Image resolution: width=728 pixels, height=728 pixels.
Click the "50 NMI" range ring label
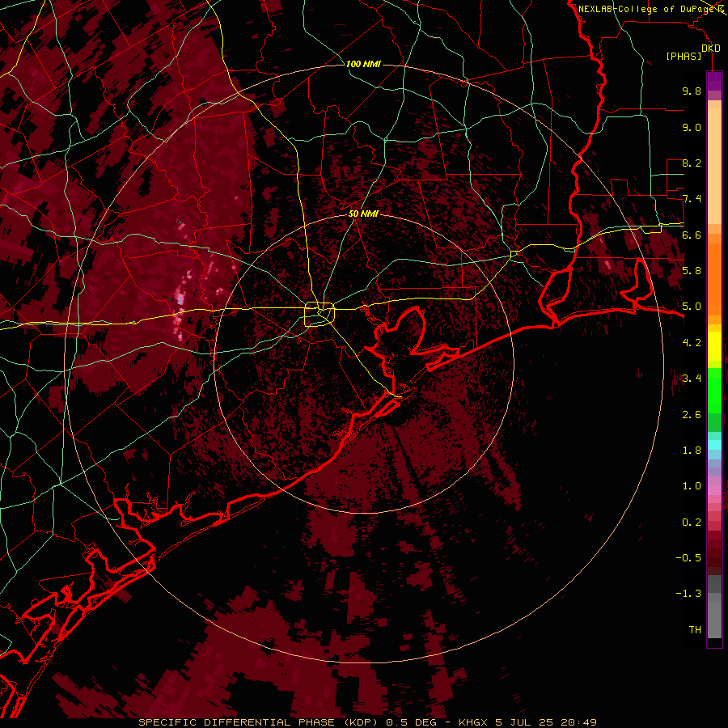363,214
